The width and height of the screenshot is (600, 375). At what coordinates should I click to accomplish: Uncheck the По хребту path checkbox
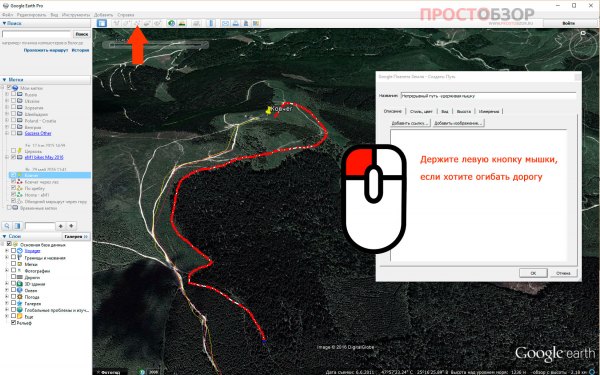[14, 188]
